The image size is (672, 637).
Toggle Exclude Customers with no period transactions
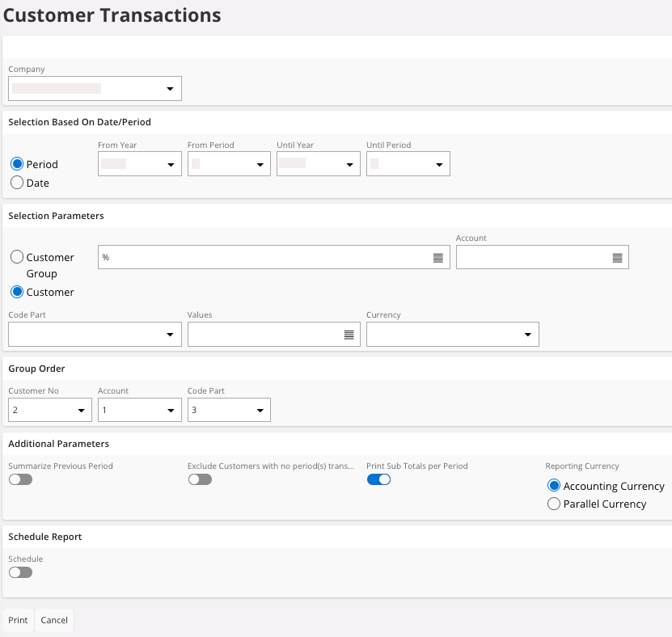[x=200, y=479]
